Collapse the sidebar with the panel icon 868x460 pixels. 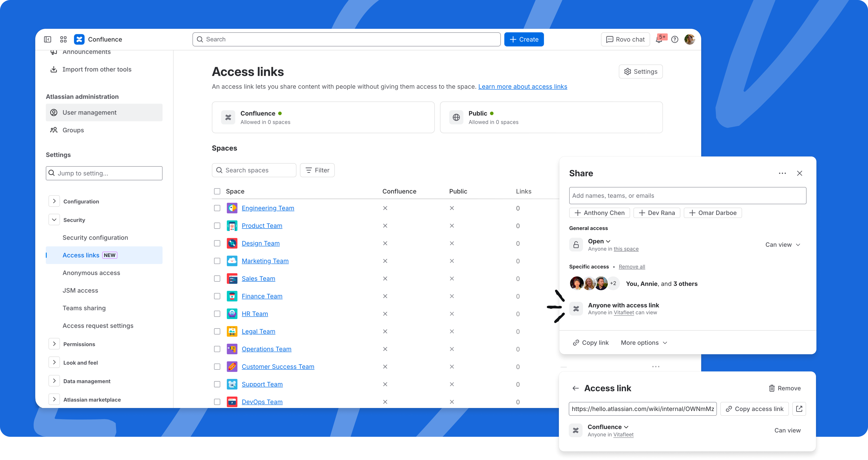(48, 39)
